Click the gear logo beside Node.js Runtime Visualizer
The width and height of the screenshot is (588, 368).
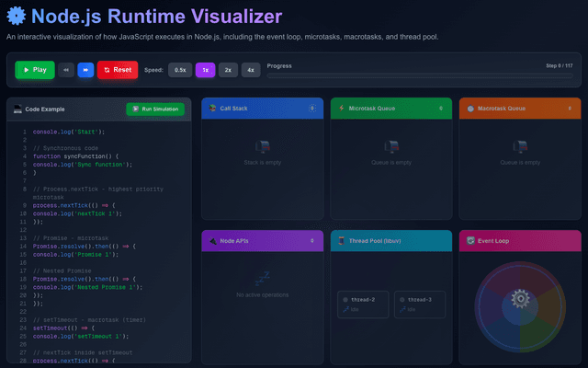coord(17,17)
